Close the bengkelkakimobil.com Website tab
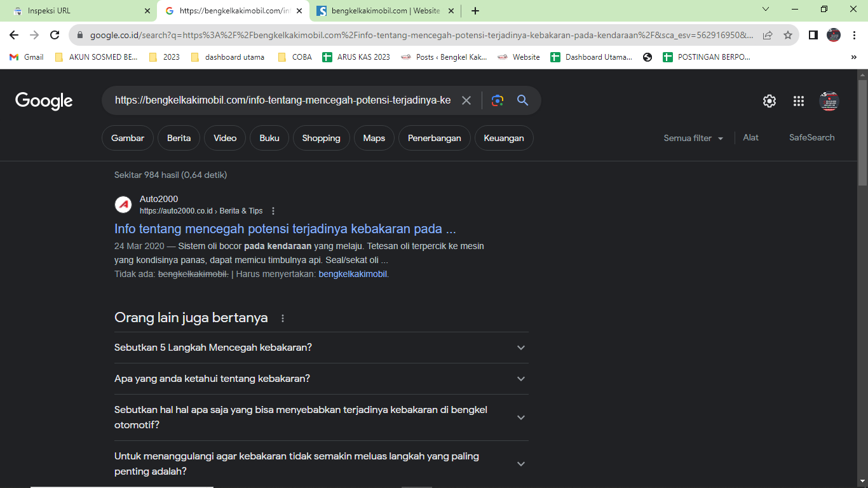The image size is (868, 488). [x=451, y=11]
